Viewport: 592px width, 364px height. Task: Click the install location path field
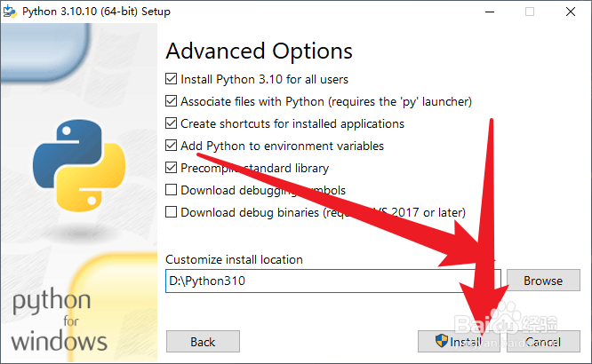[333, 281]
